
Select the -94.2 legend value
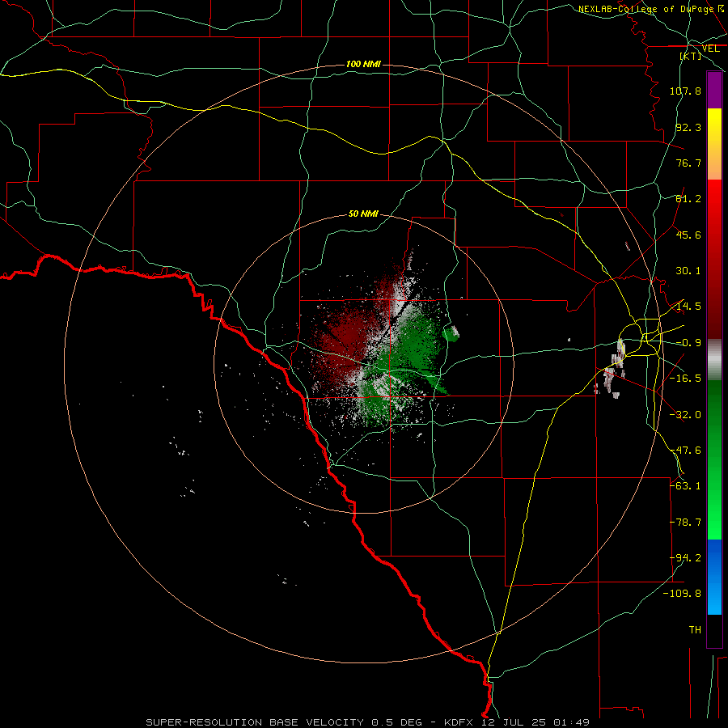685,558
